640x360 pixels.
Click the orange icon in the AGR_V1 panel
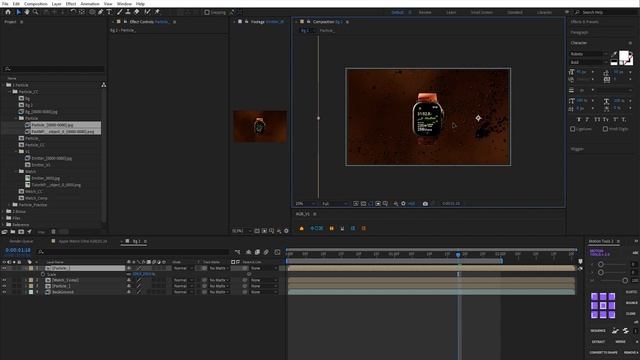pos(302,229)
